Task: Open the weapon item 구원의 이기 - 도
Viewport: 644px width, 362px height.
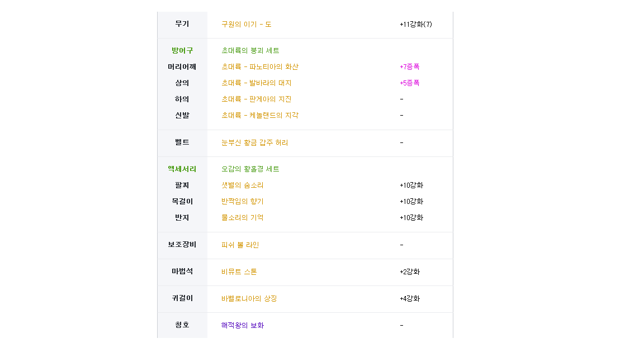Action: pos(247,24)
